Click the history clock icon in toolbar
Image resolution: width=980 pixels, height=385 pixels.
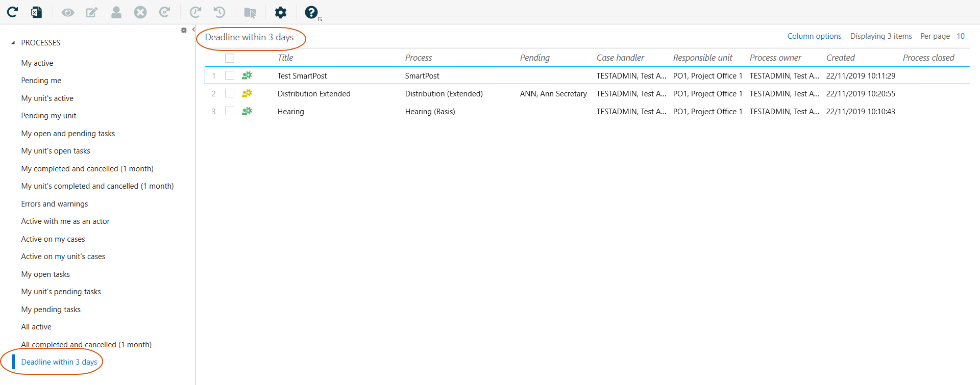point(219,12)
